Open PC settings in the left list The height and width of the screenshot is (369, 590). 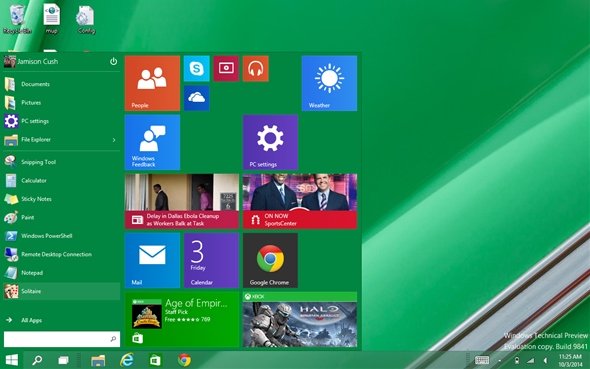coord(62,121)
